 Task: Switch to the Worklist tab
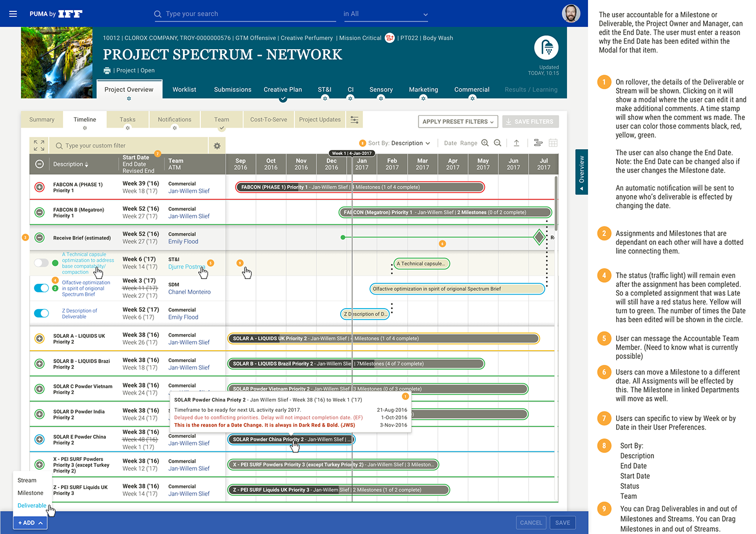[184, 90]
